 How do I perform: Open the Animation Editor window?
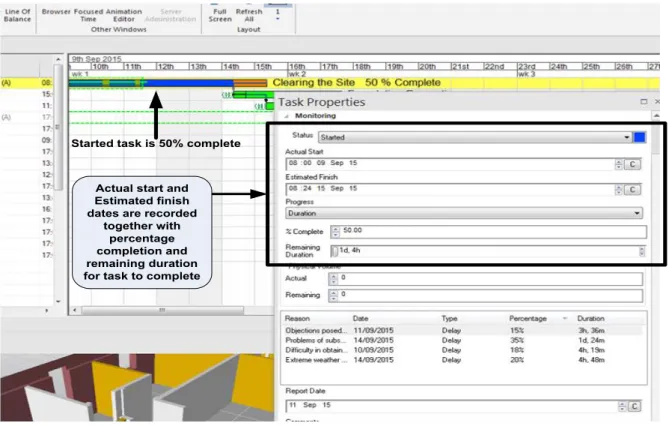point(124,15)
